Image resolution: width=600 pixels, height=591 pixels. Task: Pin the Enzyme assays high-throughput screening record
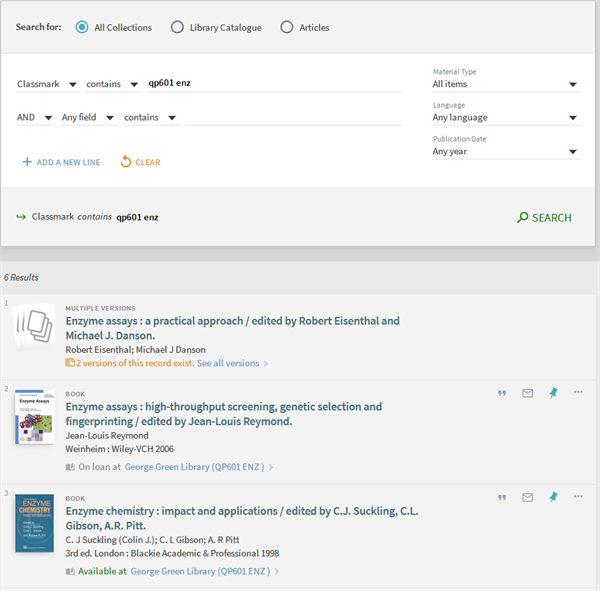[x=553, y=393]
